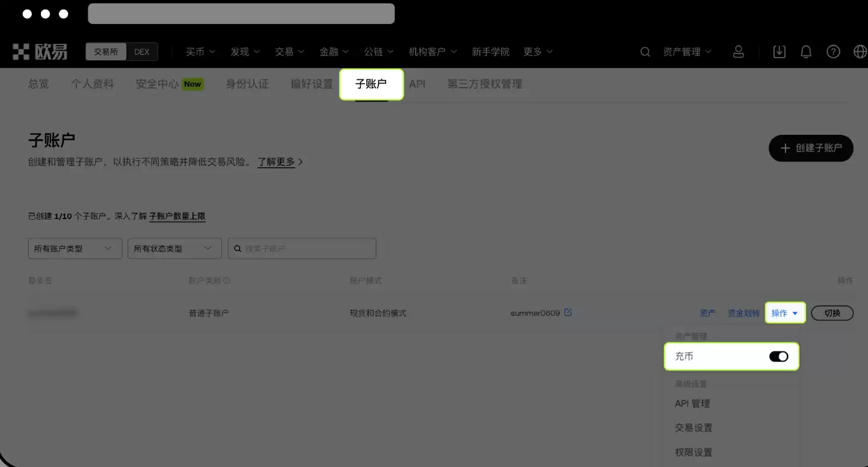Image resolution: width=868 pixels, height=467 pixels.
Task: Click the magnifier inside the sub-account search box
Action: [x=238, y=248]
